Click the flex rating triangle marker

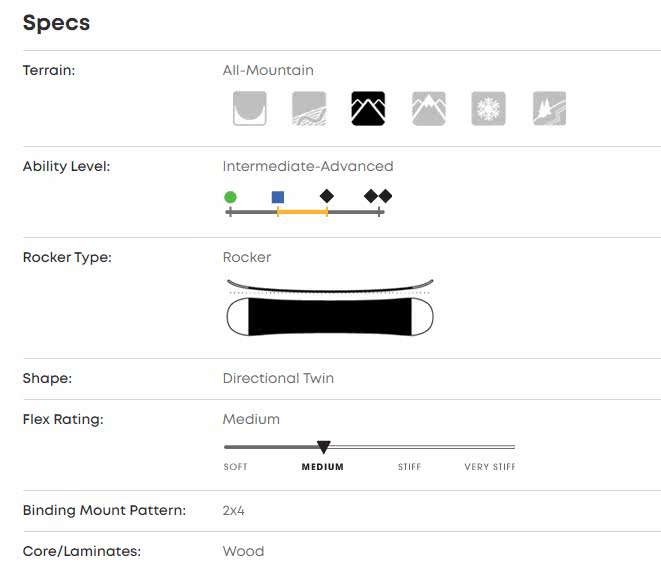pyautogui.click(x=323, y=447)
